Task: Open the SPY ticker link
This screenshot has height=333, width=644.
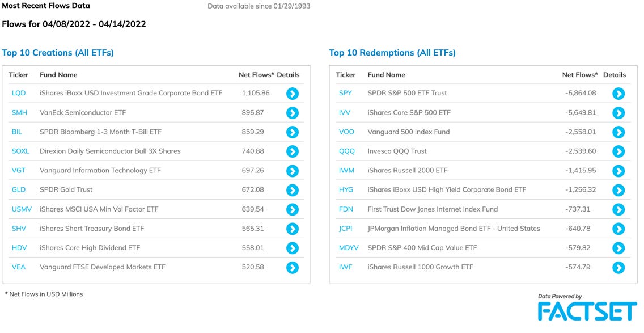Action: pos(345,93)
